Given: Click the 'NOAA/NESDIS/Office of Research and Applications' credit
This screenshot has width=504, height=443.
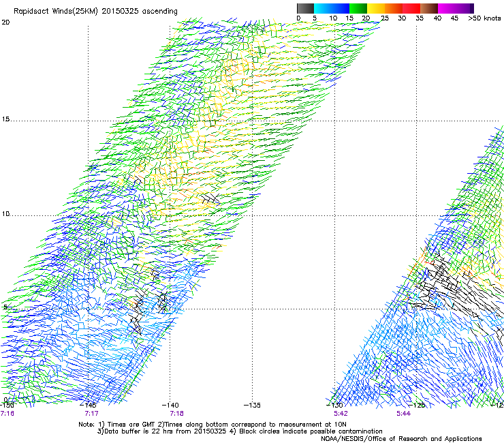Looking at the screenshot, I should 401,439.
